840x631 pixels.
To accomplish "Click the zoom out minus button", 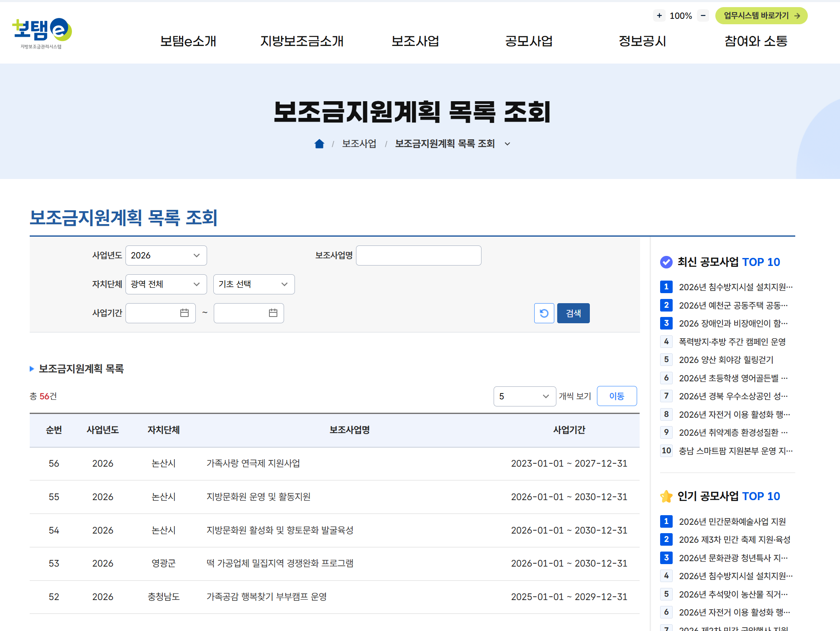I will point(703,16).
